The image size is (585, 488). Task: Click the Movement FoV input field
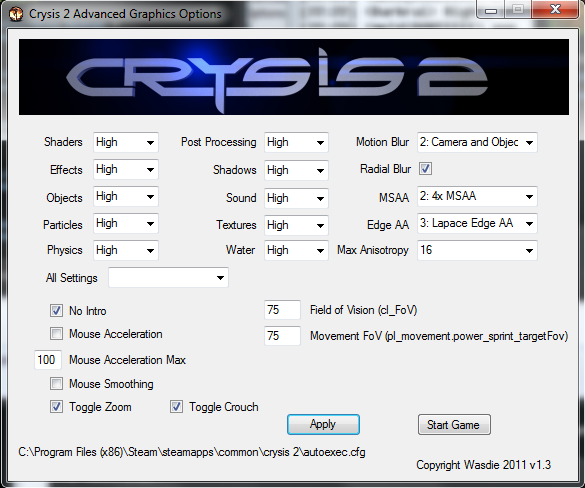282,336
